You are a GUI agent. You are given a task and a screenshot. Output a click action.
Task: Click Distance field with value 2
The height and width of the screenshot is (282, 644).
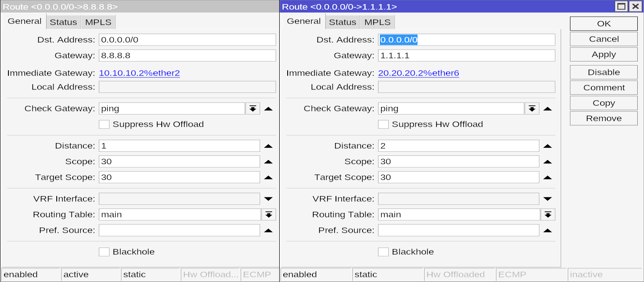click(x=459, y=146)
